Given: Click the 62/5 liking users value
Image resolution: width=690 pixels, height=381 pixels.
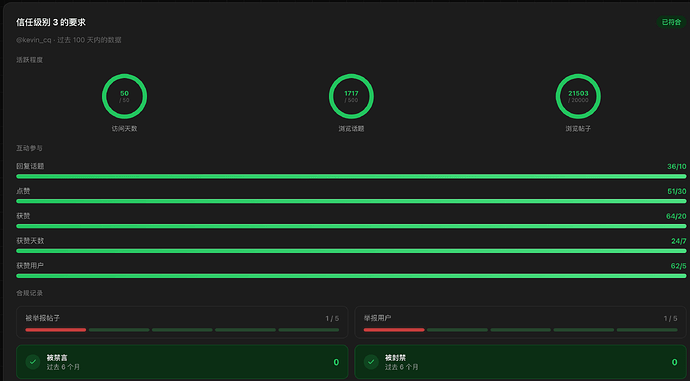Looking at the screenshot, I should pyautogui.click(x=678, y=266).
